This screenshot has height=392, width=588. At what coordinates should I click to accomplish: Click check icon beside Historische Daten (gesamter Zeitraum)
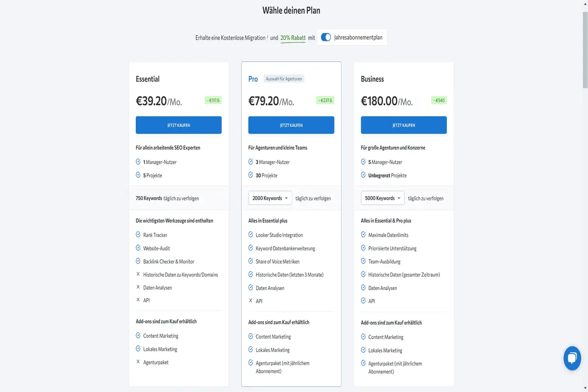(364, 274)
